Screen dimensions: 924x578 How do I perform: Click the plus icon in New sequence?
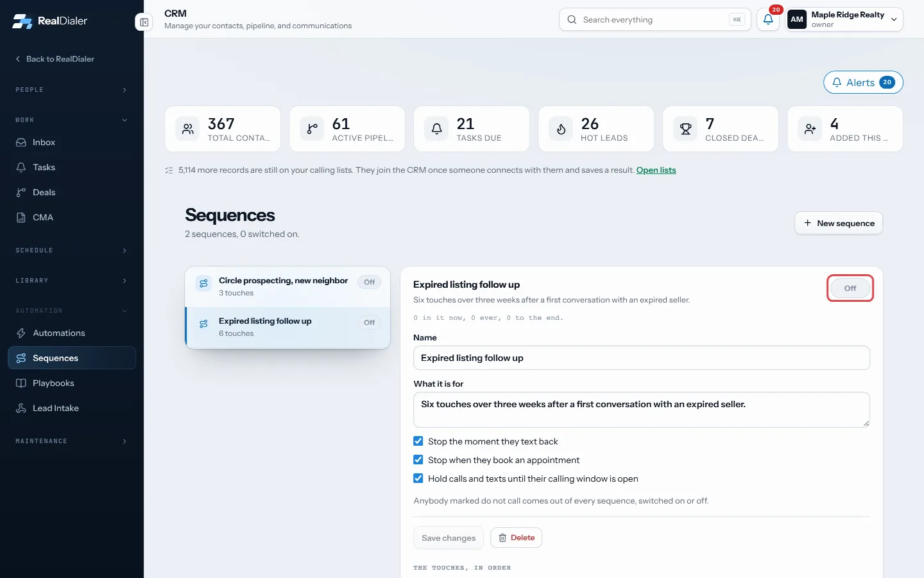pos(807,223)
